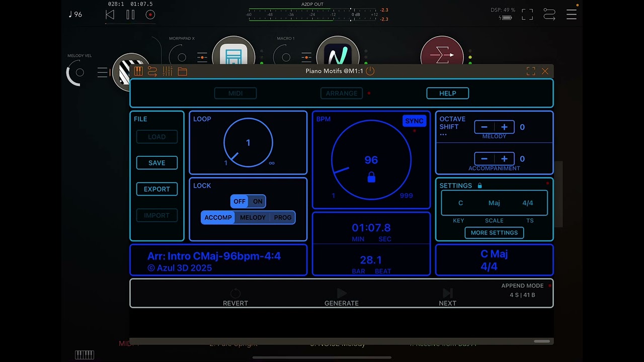Open the routing icon in the top bar

click(549, 15)
